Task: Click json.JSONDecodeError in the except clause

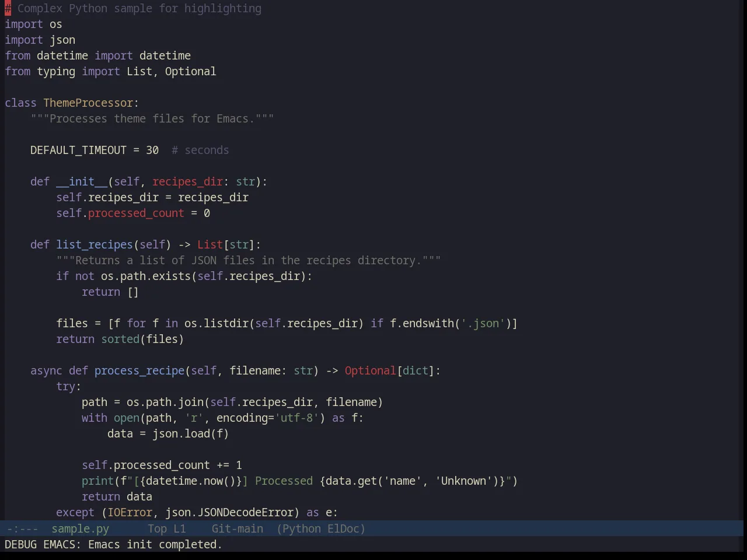Action: pos(229,512)
